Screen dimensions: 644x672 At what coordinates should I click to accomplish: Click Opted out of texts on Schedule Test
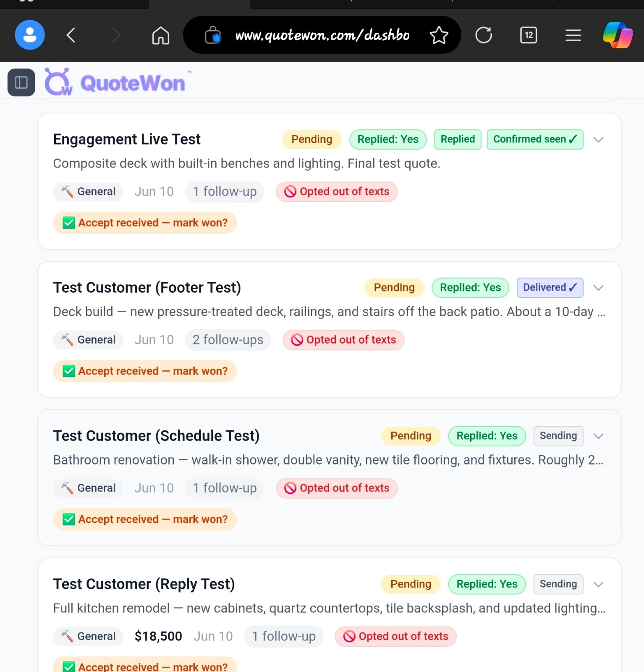337,488
